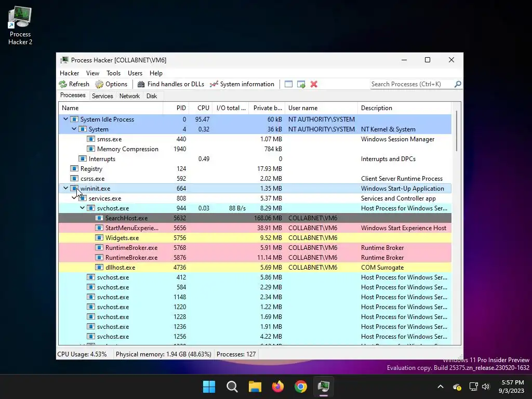Click the StartMenuExperienceHost process icon
532x399 pixels.
tap(99, 228)
